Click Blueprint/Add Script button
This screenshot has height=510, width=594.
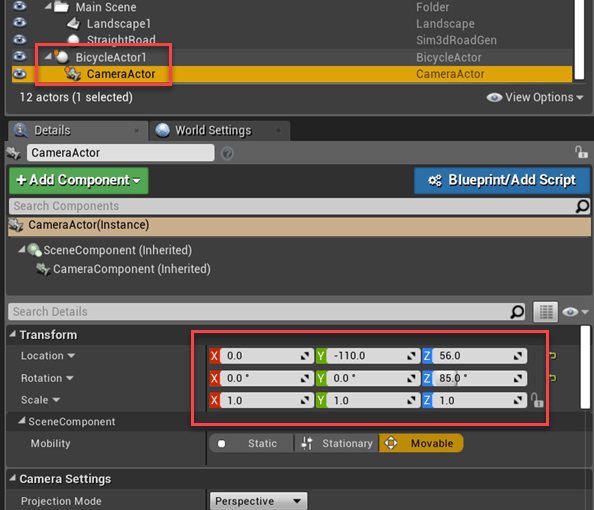click(x=502, y=180)
